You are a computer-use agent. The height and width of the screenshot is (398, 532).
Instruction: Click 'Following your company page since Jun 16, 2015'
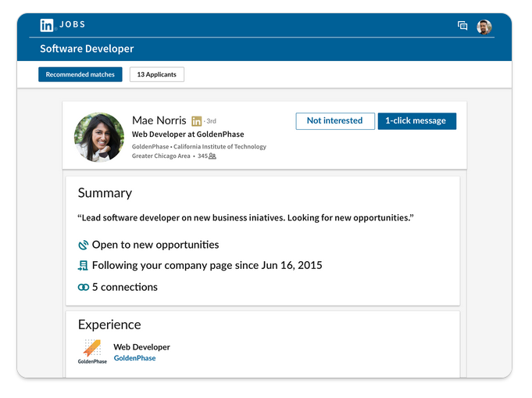[x=207, y=265]
